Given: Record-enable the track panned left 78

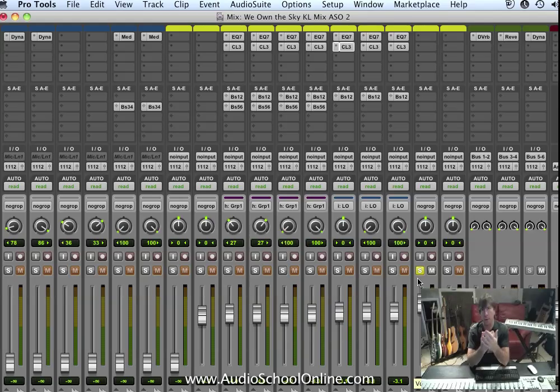Looking at the screenshot, I should point(20,256).
